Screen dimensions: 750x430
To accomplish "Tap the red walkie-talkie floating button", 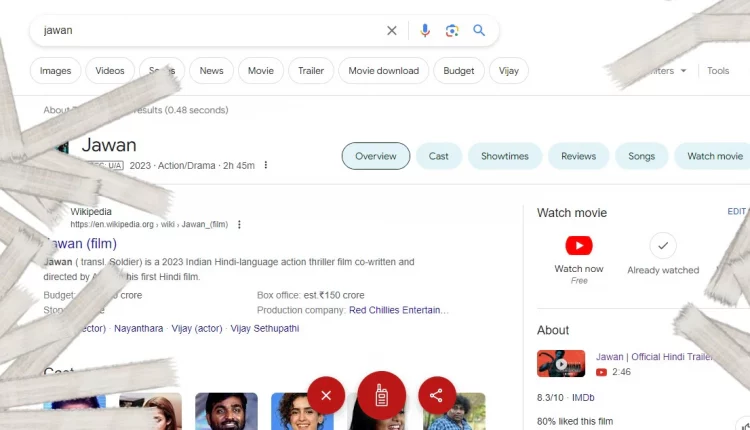I will [382, 396].
